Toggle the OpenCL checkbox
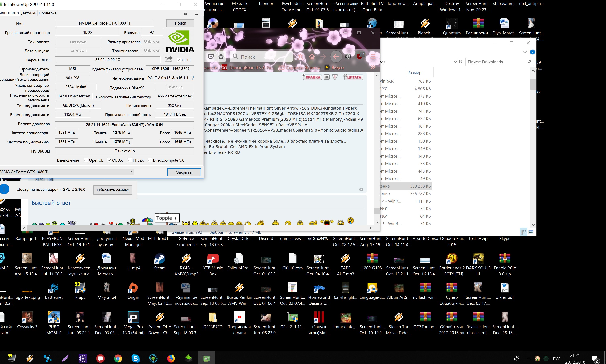Screen dimensions: 606x364 tap(86, 160)
